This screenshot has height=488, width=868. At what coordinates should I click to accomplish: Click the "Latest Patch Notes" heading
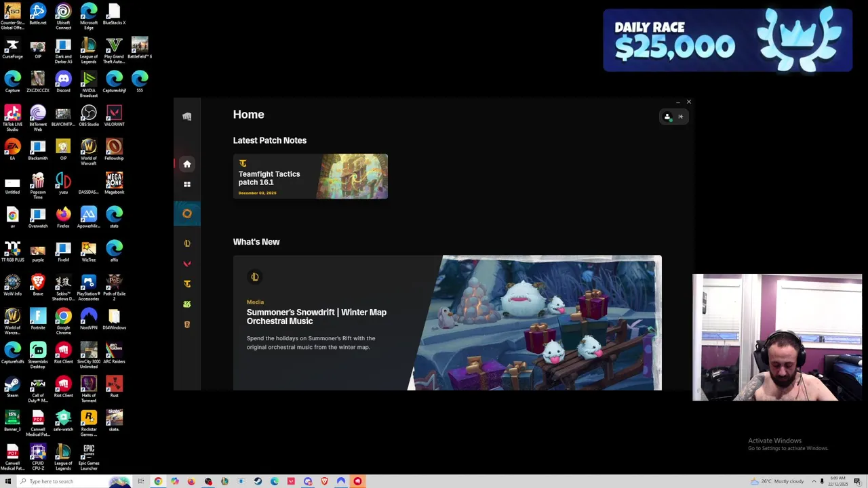tap(270, 140)
